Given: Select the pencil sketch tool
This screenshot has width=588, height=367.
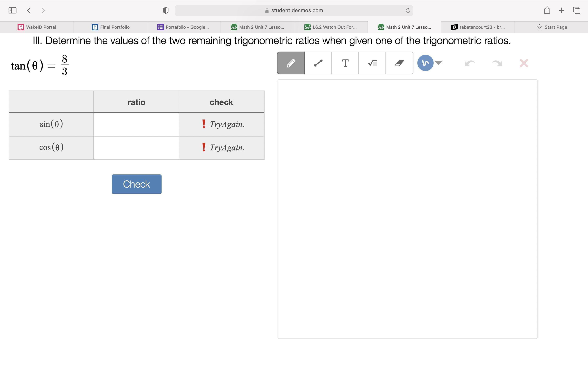Looking at the screenshot, I should pyautogui.click(x=291, y=63).
